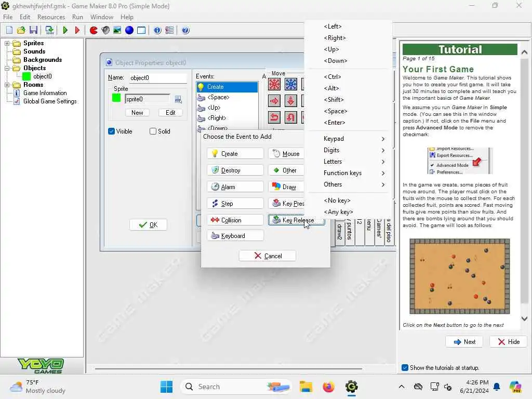Collapse the Objects folder in resource tree
This screenshot has height=399, width=532.
(7, 68)
